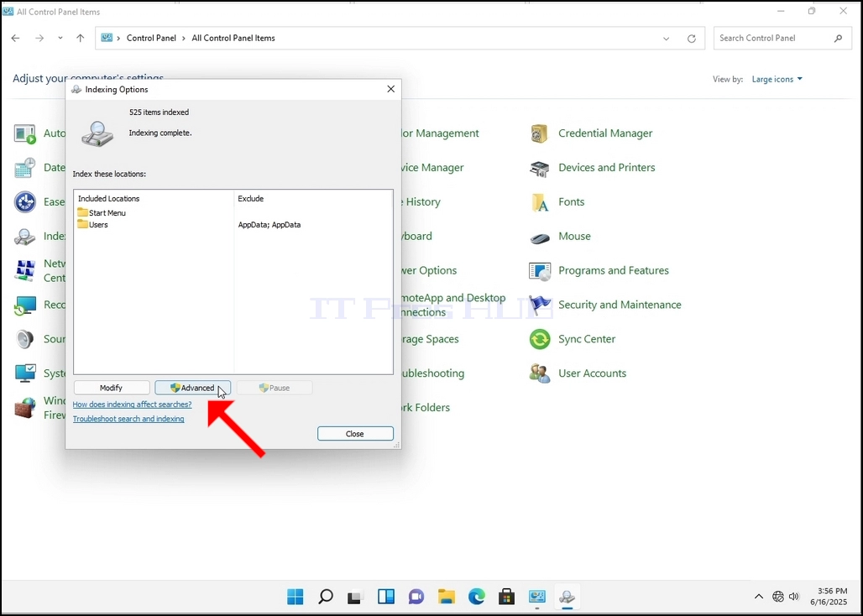The height and width of the screenshot is (616, 863).
Task: Click the Back arrow in Control Panel
Action: (x=15, y=38)
